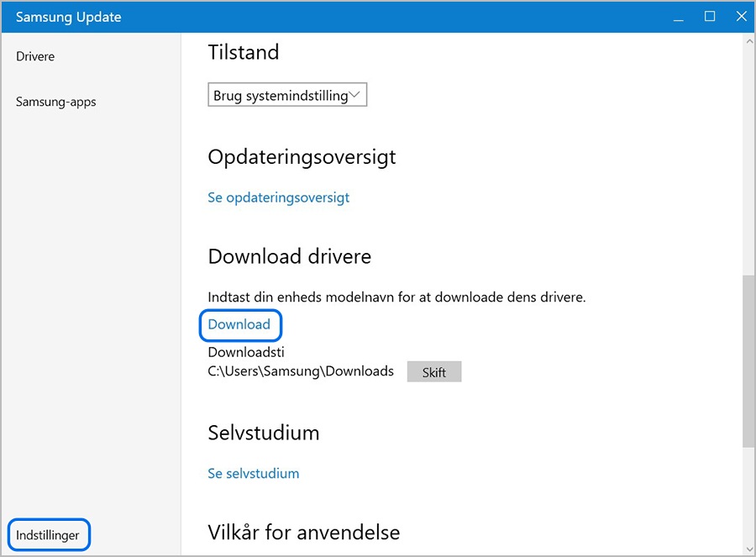
Task: Click the Download drivere section heading
Action: click(289, 256)
